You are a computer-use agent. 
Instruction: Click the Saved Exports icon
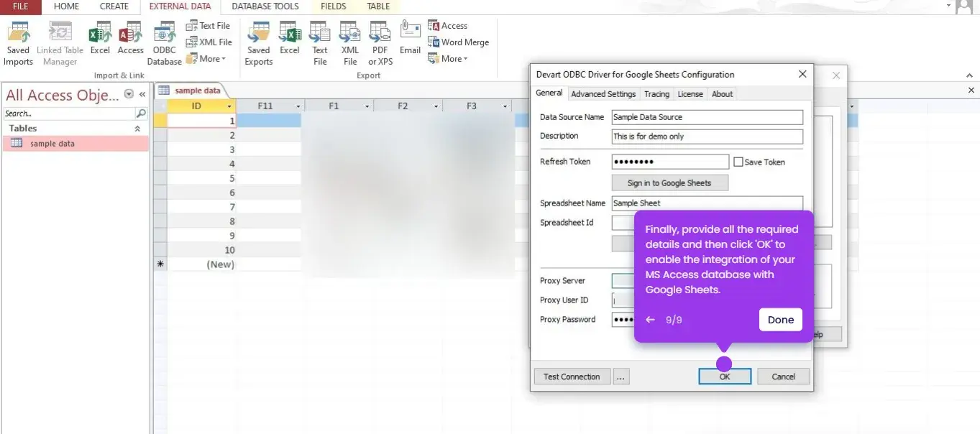click(x=258, y=43)
